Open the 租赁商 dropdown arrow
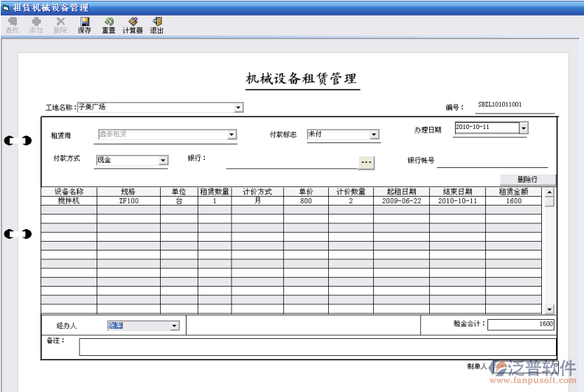This screenshot has width=584, height=392. [232, 135]
